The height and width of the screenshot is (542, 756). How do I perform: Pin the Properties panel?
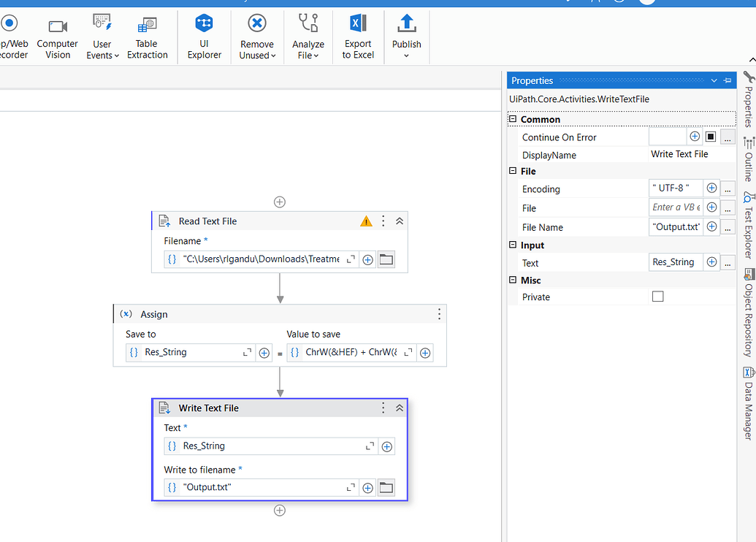click(x=728, y=80)
